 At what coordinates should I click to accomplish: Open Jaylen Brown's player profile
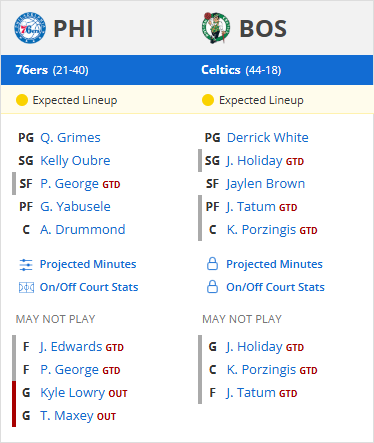(266, 184)
